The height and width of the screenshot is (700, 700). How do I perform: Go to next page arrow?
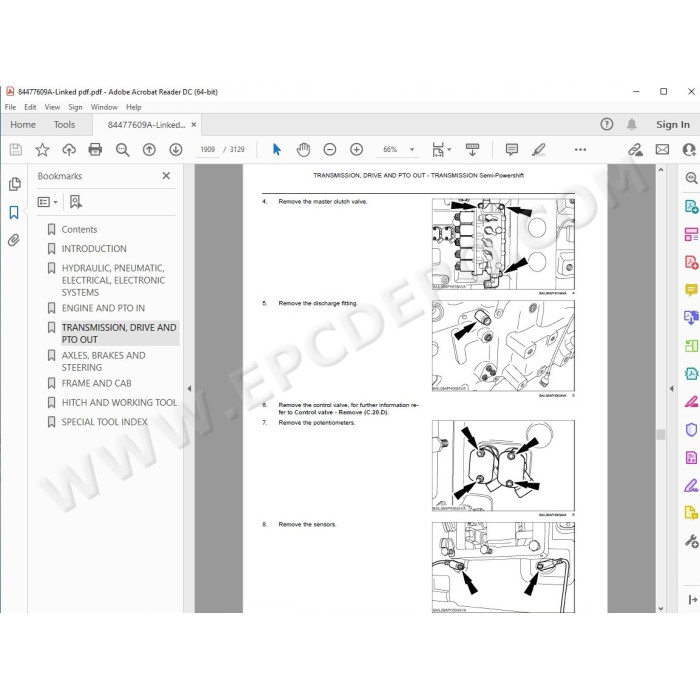176,150
